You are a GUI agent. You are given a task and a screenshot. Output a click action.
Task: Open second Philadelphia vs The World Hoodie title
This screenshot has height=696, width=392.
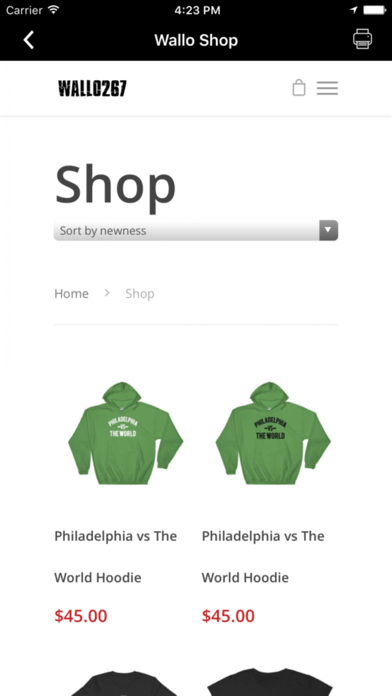click(263, 557)
